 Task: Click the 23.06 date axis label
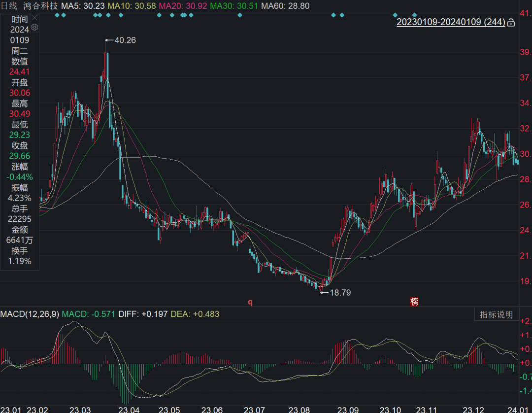pyautogui.click(x=212, y=409)
